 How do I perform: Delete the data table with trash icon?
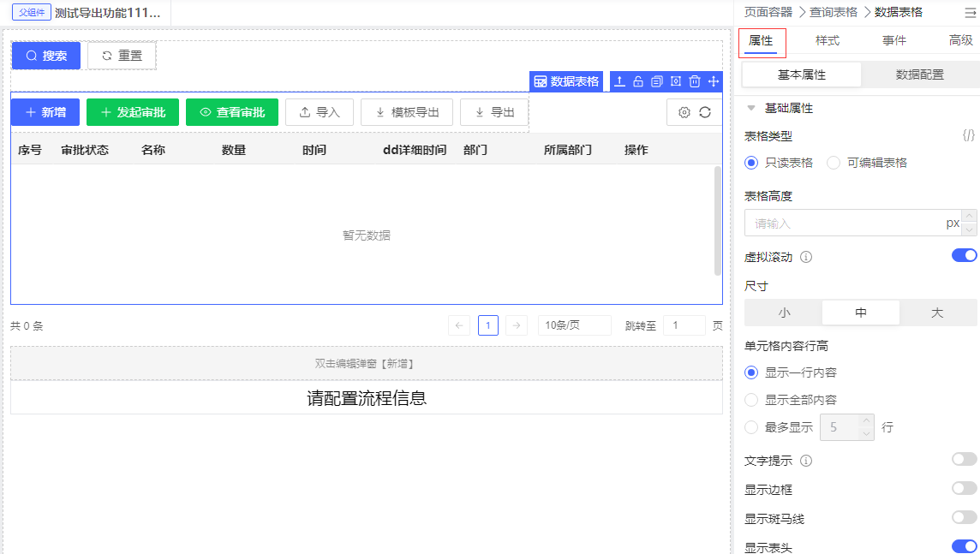[695, 81]
